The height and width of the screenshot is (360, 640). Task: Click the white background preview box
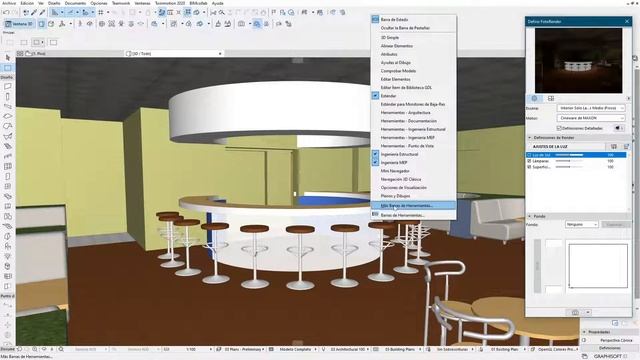(x=598, y=266)
